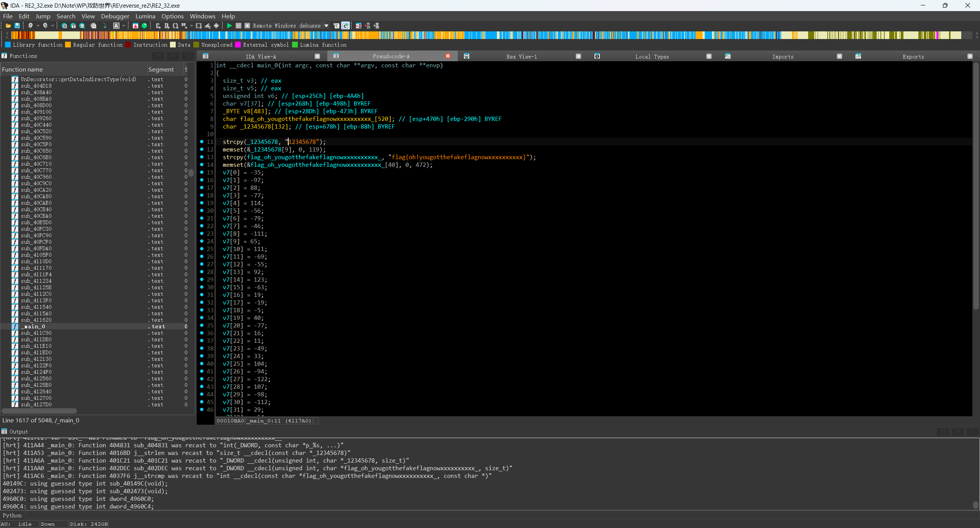Click the 'A' string style toolbar icon
This screenshot has width=980, height=528.
click(116, 26)
